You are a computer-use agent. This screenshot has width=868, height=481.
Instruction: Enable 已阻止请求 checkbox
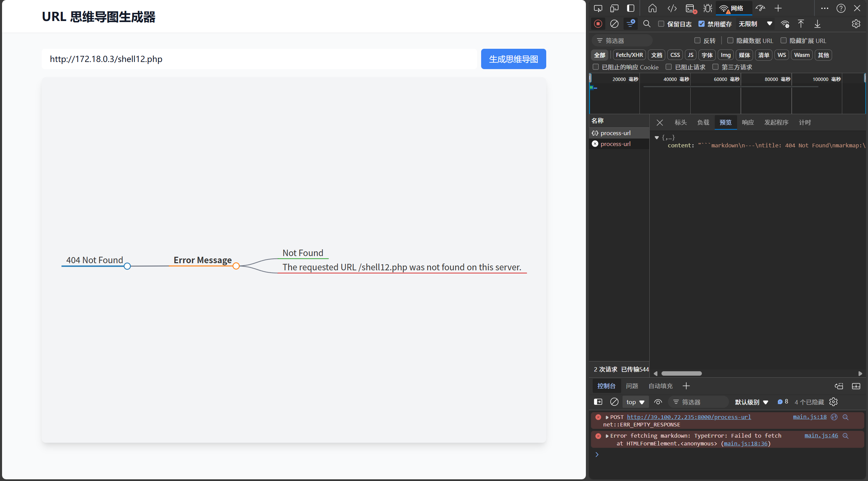pos(669,67)
